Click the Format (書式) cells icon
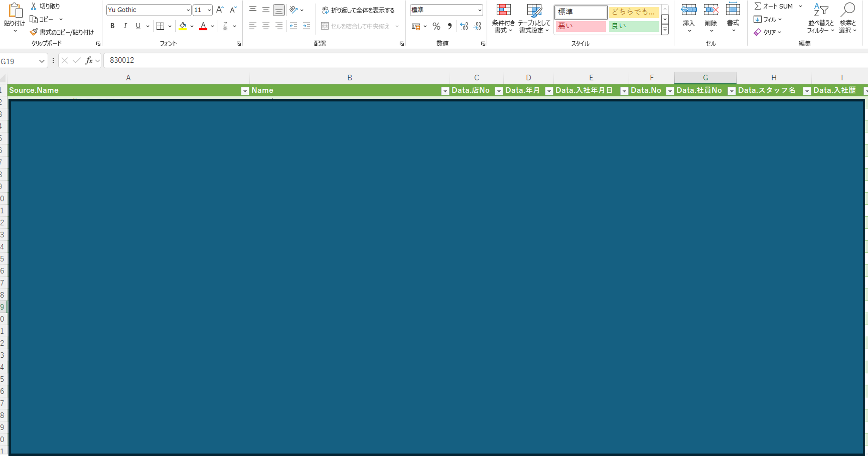This screenshot has height=456, width=868. (x=733, y=10)
